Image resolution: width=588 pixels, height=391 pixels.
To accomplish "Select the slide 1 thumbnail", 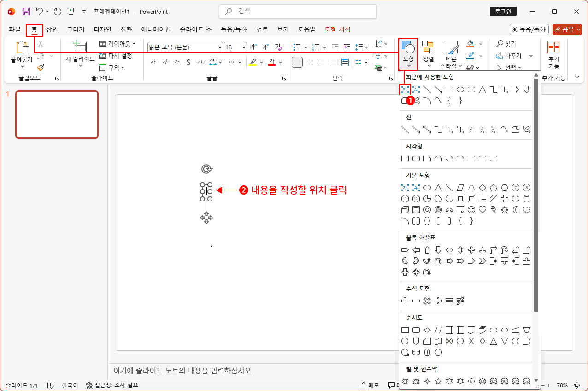I will [57, 114].
